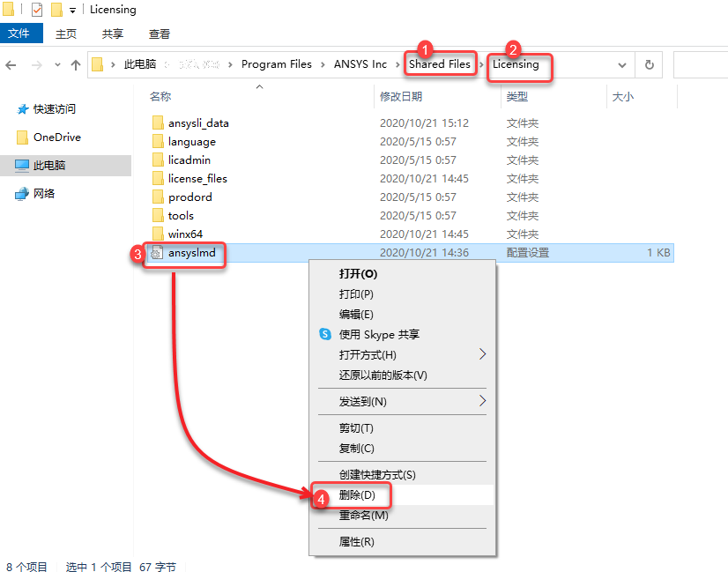Go up one folder level arrow
This screenshot has width=728, height=572.
76,65
